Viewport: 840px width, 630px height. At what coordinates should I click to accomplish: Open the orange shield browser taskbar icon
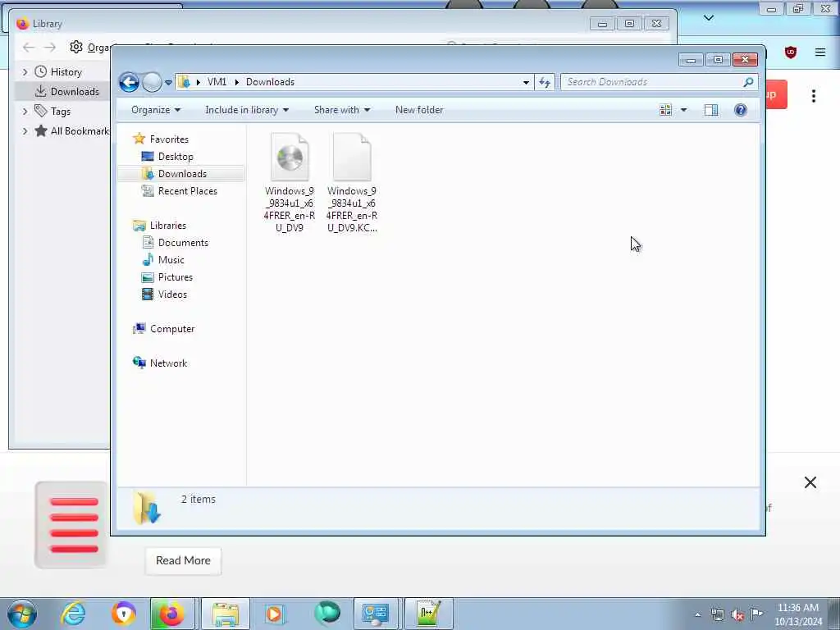tap(123, 614)
